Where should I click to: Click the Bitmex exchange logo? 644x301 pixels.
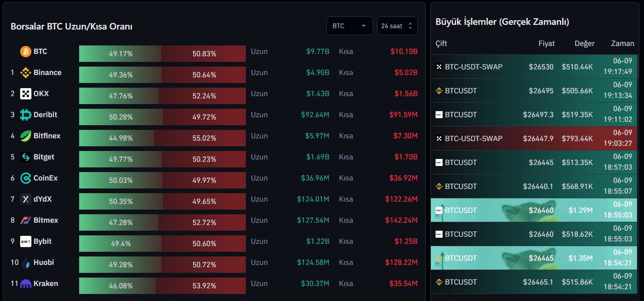(x=26, y=220)
